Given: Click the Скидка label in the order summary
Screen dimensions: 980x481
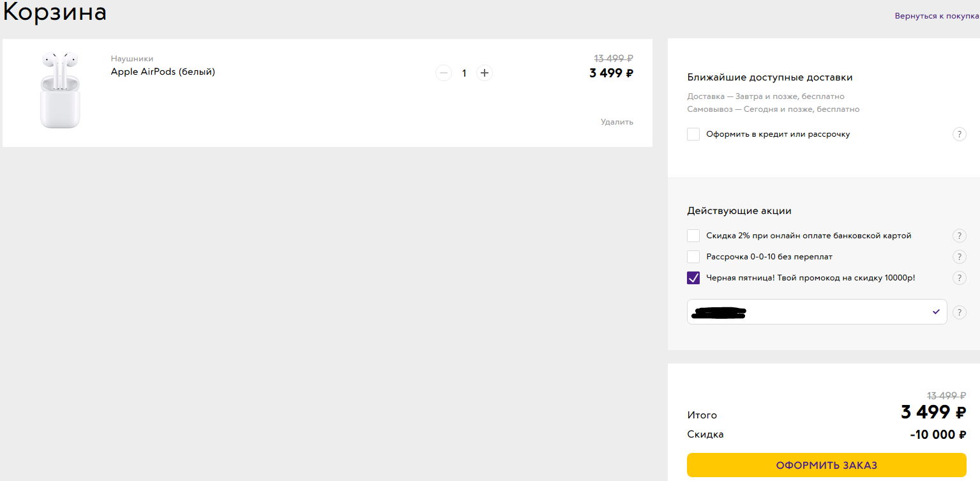Looking at the screenshot, I should [705, 434].
